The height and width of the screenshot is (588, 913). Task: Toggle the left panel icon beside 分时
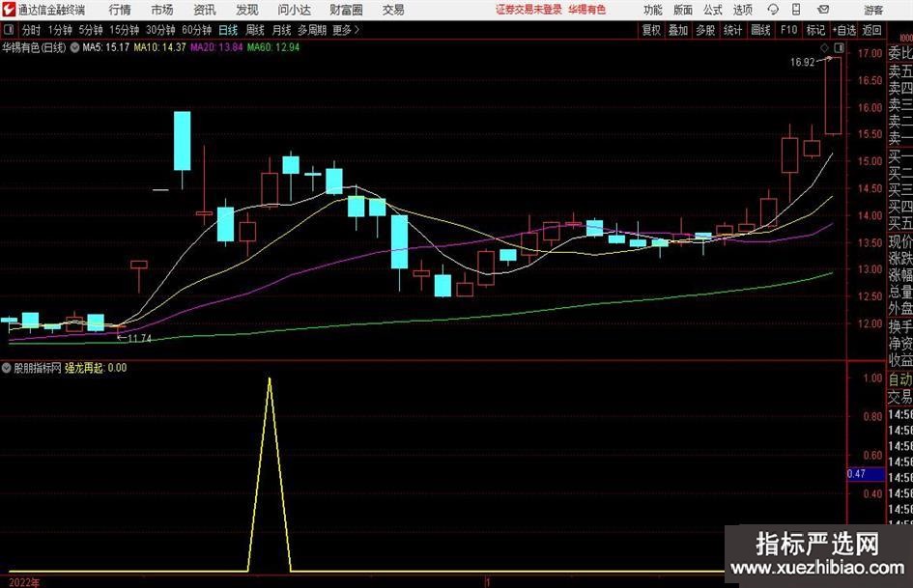pos(8,30)
